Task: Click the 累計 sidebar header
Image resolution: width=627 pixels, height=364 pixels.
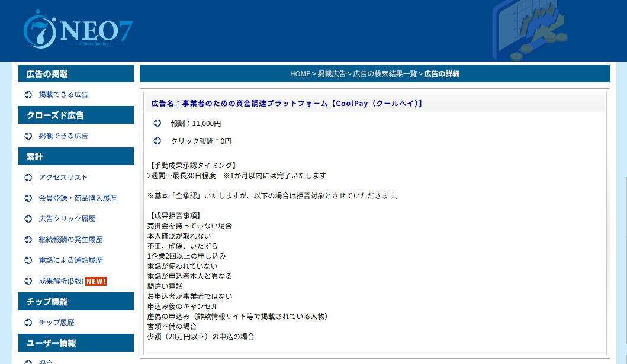Action: coord(76,157)
